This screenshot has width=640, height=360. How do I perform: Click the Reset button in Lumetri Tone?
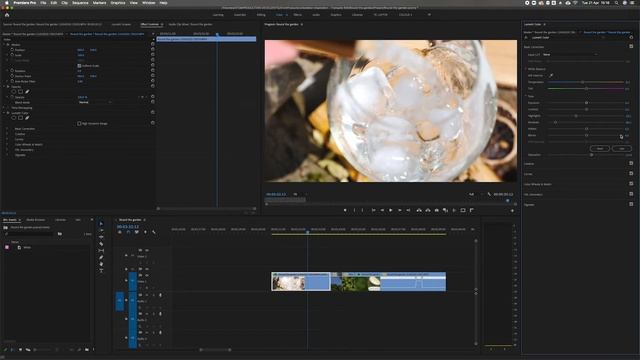(600, 149)
